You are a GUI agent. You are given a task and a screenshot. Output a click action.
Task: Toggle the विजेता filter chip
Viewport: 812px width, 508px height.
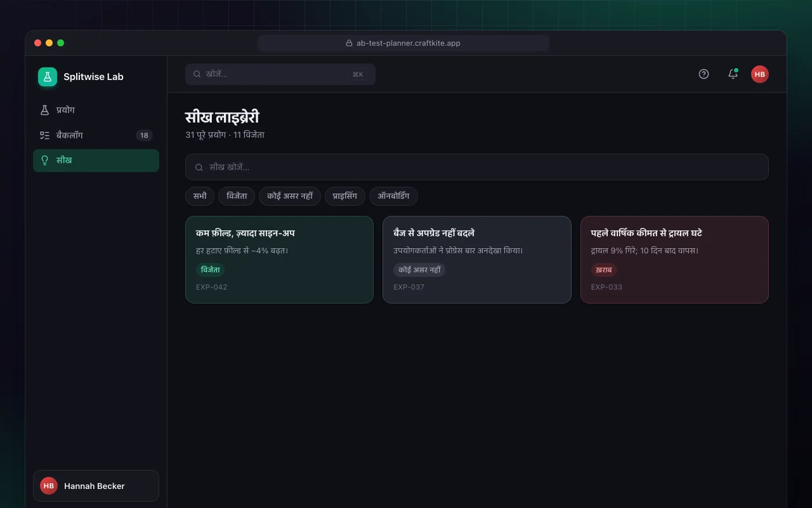point(237,196)
